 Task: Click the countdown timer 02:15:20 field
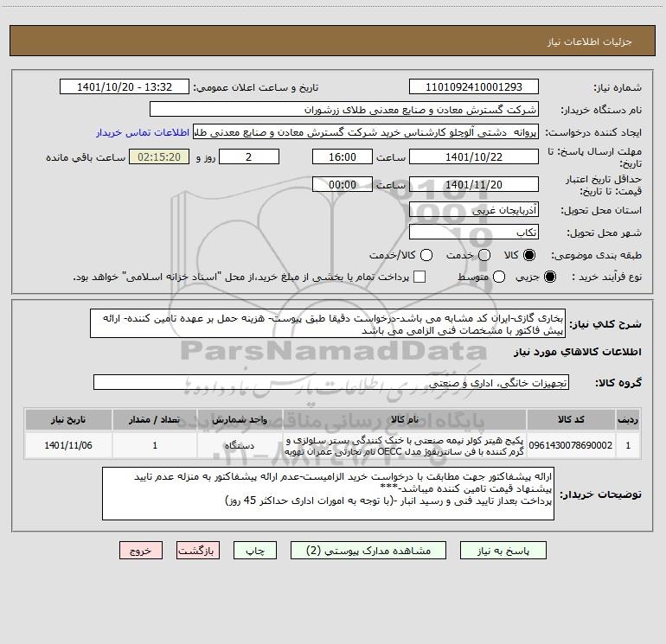[x=159, y=156]
